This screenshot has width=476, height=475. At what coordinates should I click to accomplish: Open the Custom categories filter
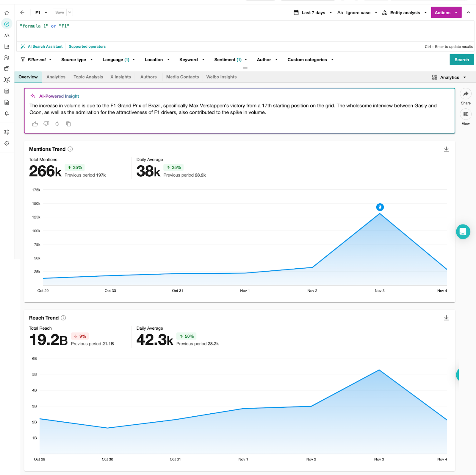click(x=310, y=60)
